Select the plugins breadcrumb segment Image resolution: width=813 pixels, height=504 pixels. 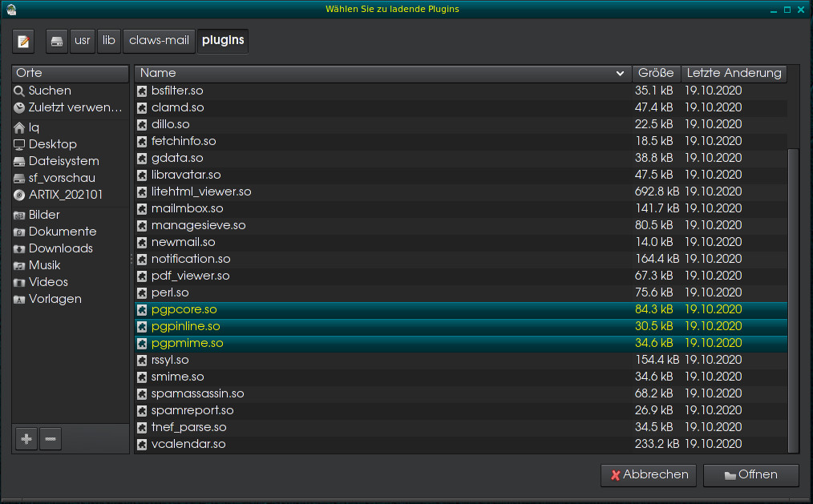point(224,41)
